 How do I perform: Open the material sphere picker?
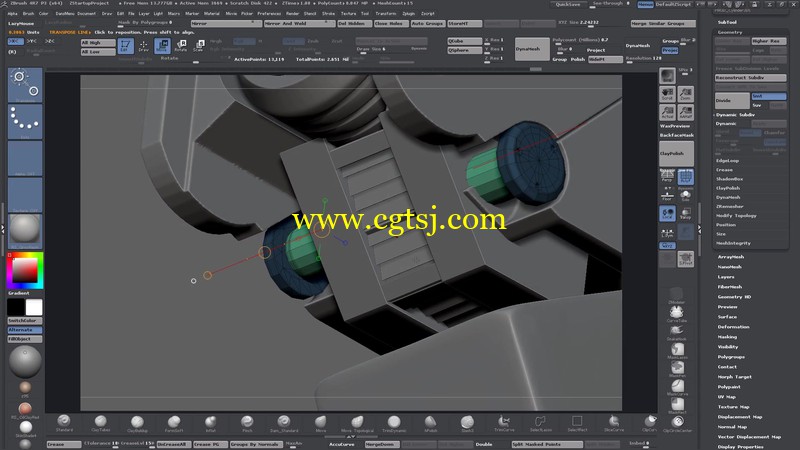pyautogui.click(x=25, y=231)
